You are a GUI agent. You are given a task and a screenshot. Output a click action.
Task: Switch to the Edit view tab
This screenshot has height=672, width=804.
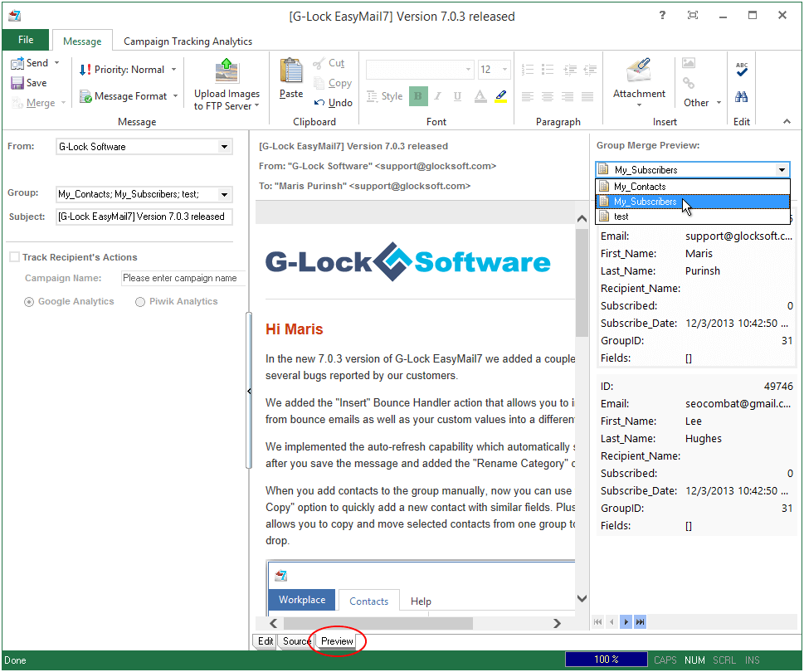[x=265, y=641]
